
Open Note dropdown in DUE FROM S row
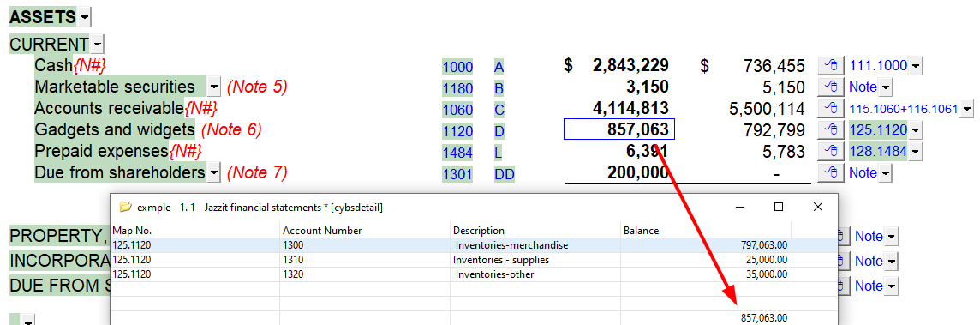(x=892, y=286)
